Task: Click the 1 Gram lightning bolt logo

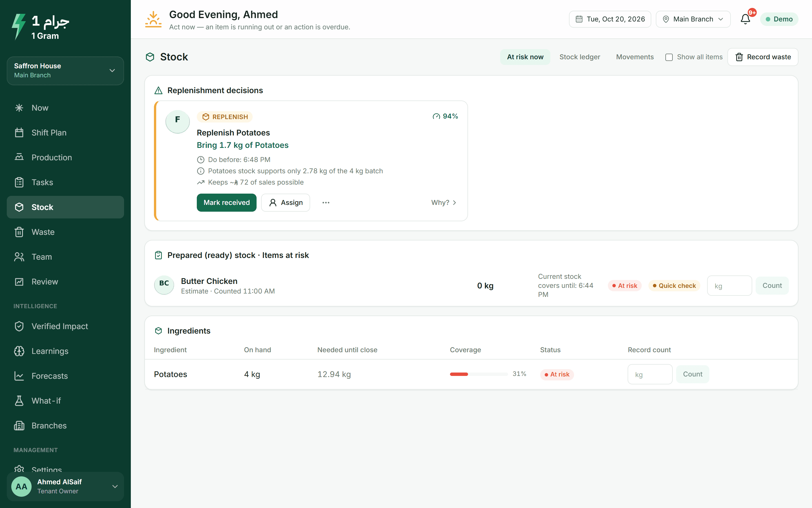Action: [19, 26]
